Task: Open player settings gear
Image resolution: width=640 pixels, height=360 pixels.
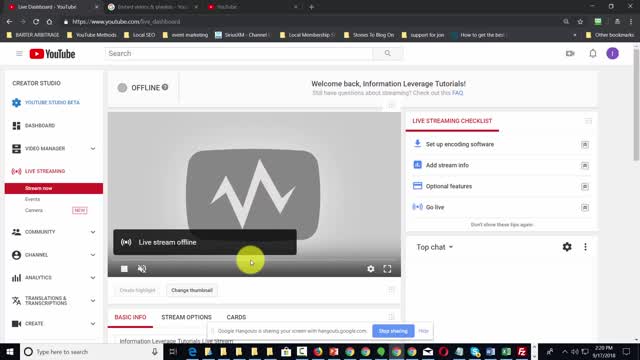Action: (x=371, y=269)
